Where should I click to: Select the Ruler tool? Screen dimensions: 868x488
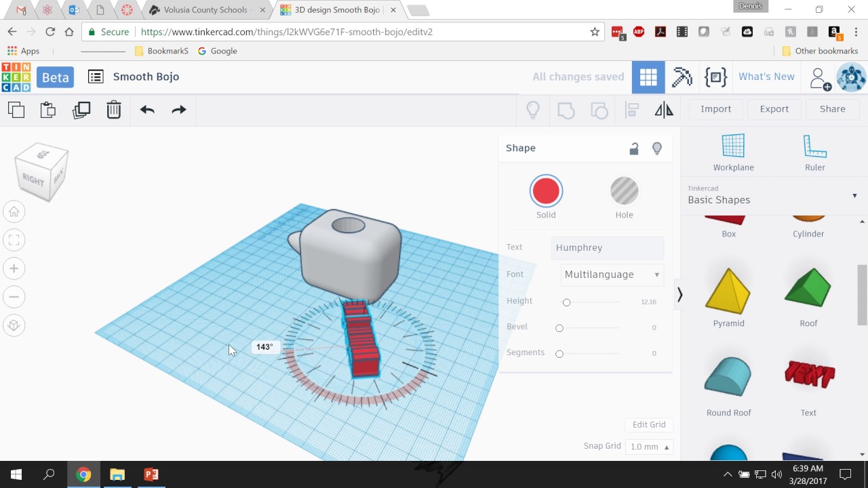814,152
